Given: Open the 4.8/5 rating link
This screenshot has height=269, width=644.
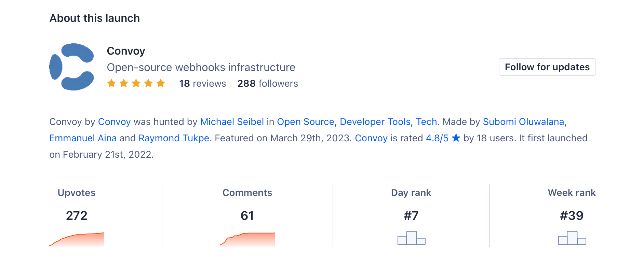Looking at the screenshot, I should click(437, 138).
